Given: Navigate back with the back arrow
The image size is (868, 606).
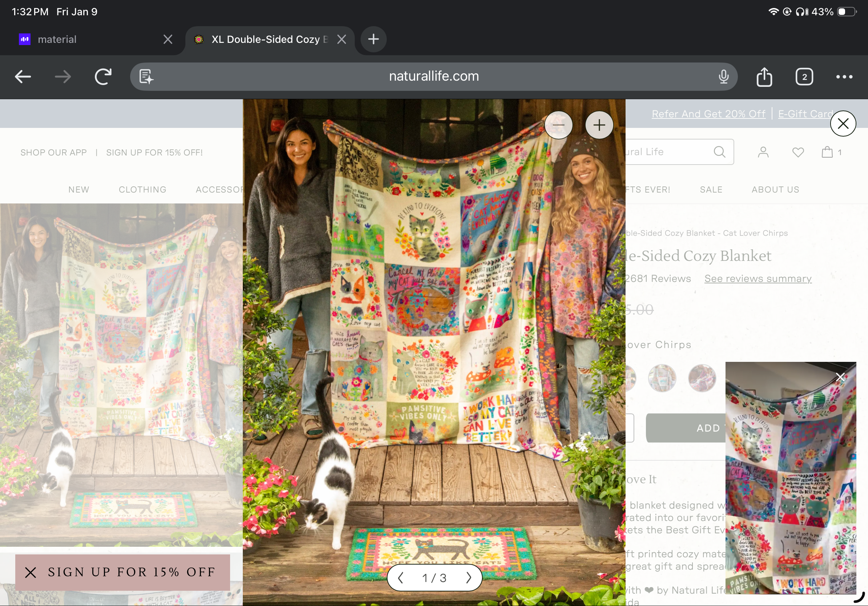Looking at the screenshot, I should click(23, 77).
